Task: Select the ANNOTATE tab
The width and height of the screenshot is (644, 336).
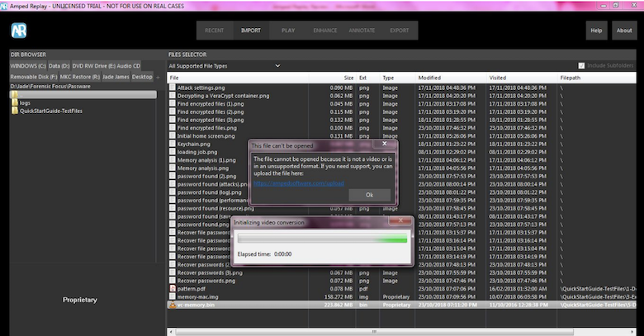Action: pyautogui.click(x=362, y=31)
